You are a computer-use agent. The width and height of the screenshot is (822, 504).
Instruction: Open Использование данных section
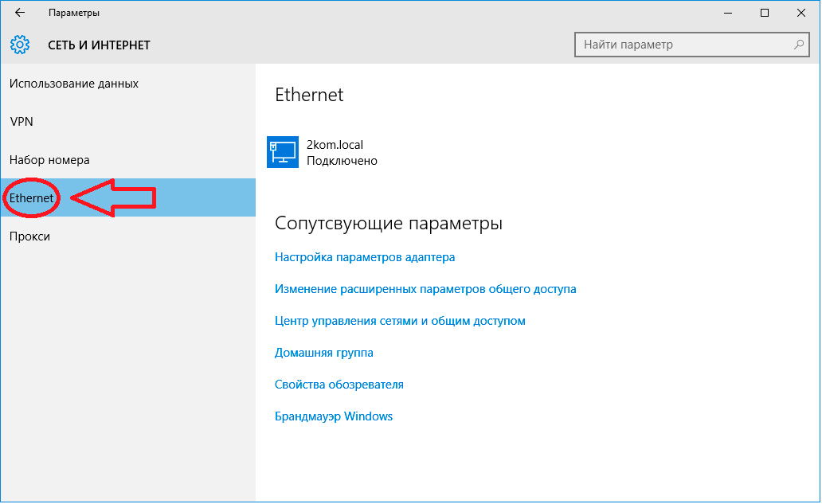(128, 84)
